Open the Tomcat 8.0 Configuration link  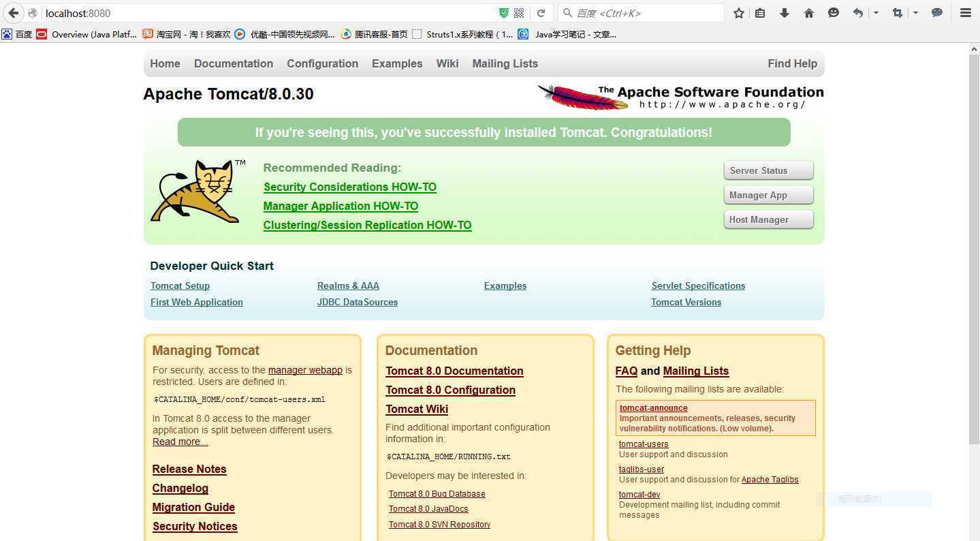tap(450, 390)
